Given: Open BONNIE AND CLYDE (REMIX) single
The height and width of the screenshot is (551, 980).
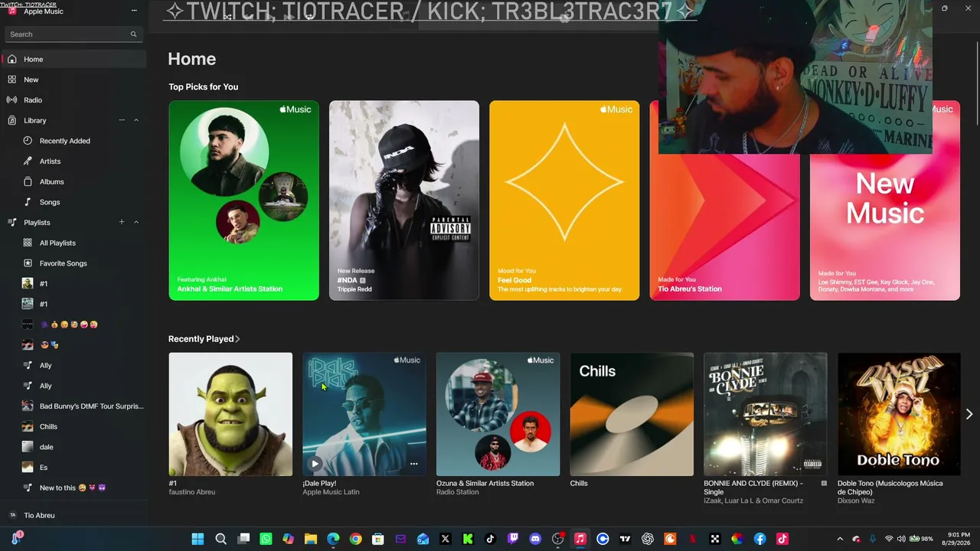Looking at the screenshot, I should [x=766, y=414].
